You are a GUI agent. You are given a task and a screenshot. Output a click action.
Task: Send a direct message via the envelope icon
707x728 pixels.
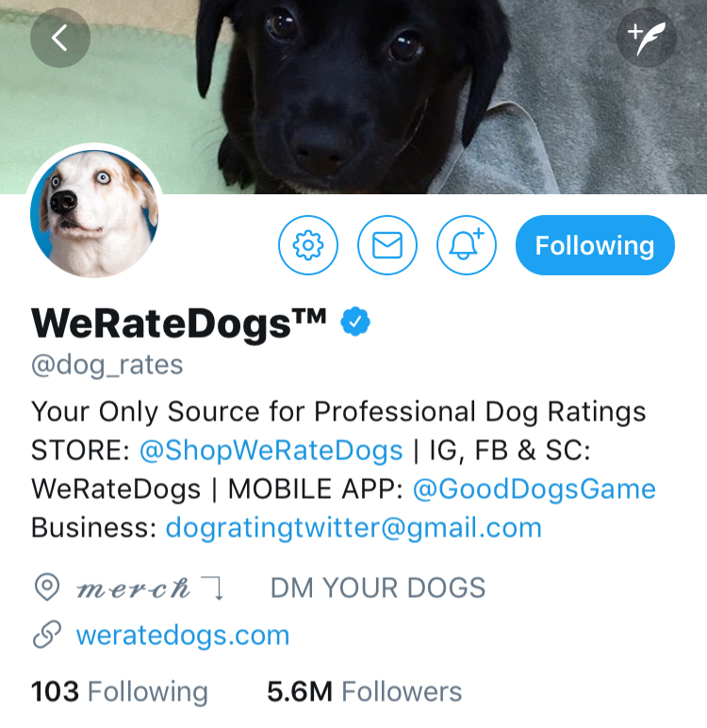coord(387,245)
